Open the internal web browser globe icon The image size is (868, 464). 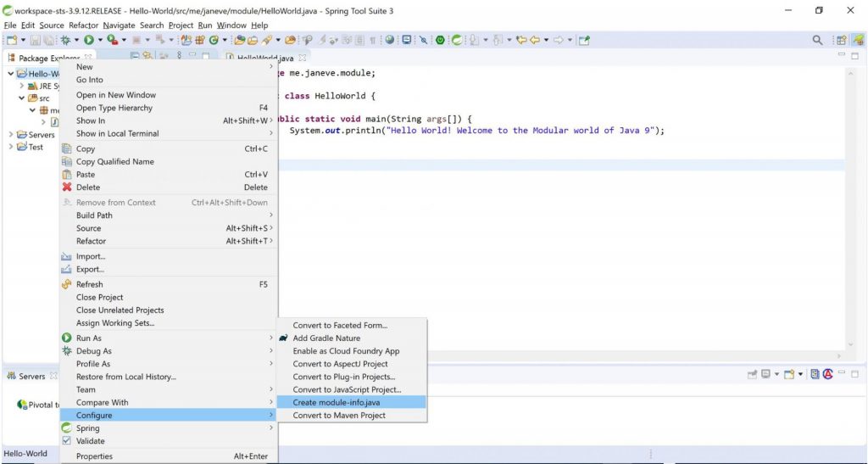pos(390,40)
